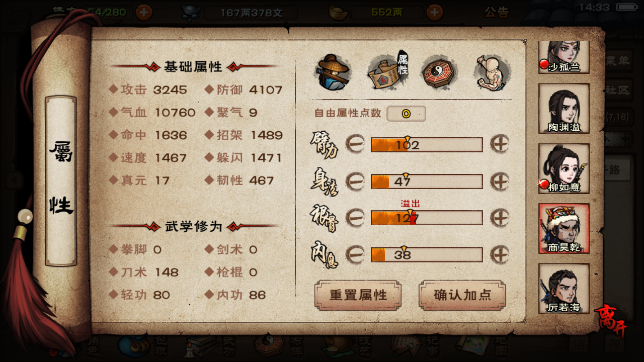644x362 pixels.
Task: Select character portrait 沙孤兰
Action: tap(563, 56)
